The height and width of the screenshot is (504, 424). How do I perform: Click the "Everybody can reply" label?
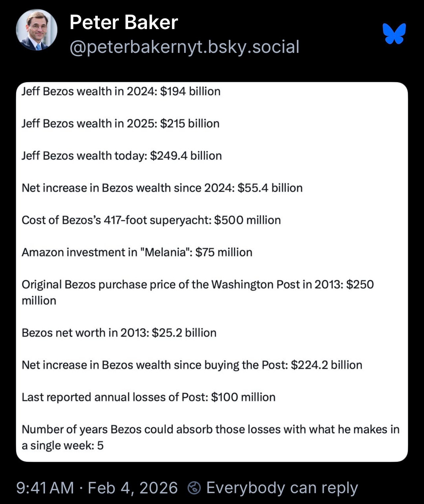point(282,488)
